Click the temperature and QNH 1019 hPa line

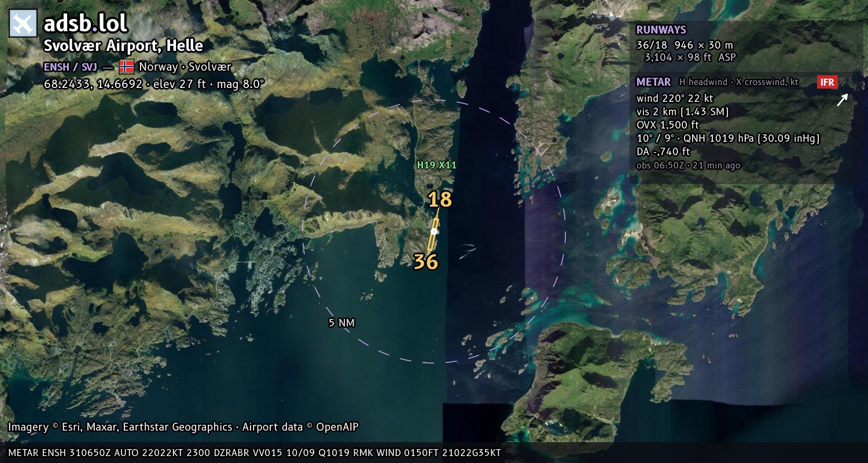tap(728, 138)
